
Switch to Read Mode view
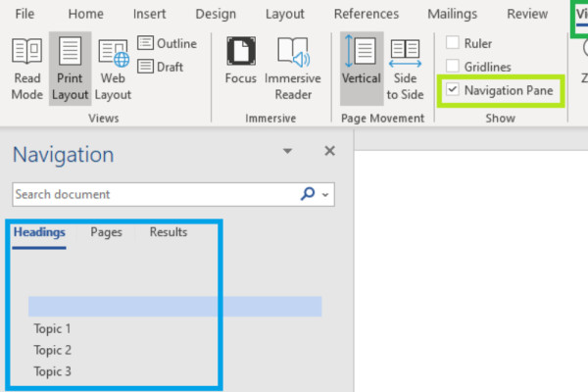(x=26, y=69)
